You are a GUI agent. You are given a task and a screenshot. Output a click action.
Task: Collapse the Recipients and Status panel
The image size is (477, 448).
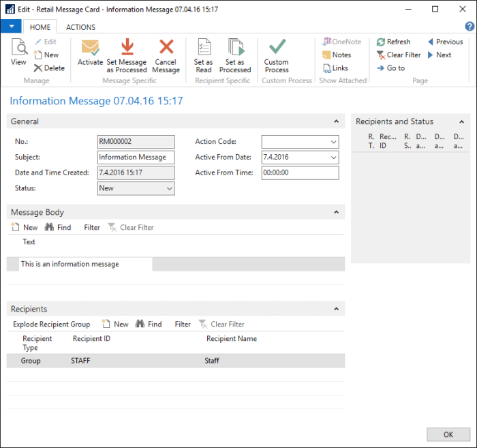click(x=461, y=121)
